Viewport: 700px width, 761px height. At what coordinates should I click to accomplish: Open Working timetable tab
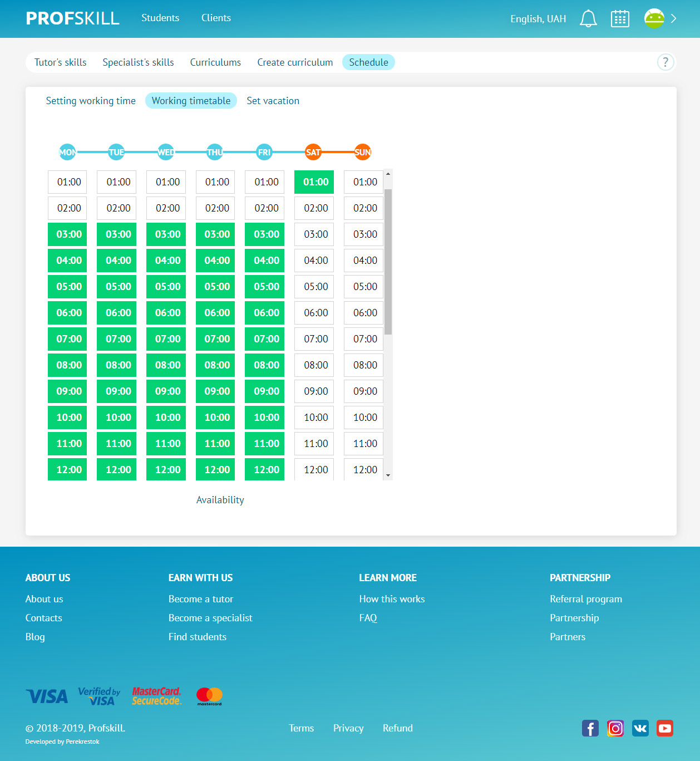pyautogui.click(x=191, y=101)
